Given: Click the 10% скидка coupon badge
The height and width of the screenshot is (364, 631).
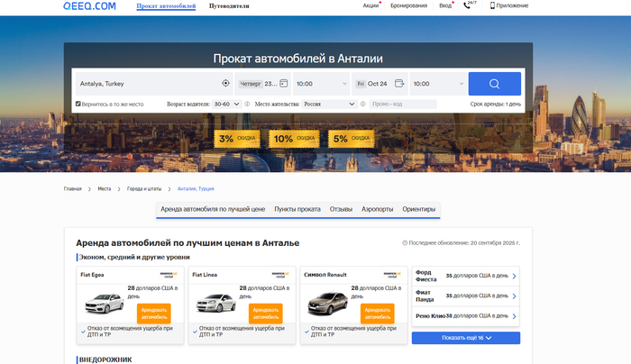Looking at the screenshot, I should coord(294,139).
